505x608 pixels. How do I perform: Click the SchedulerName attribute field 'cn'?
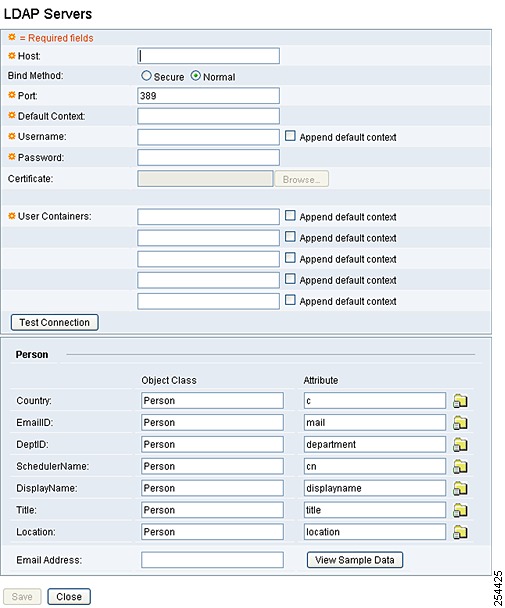click(x=375, y=466)
